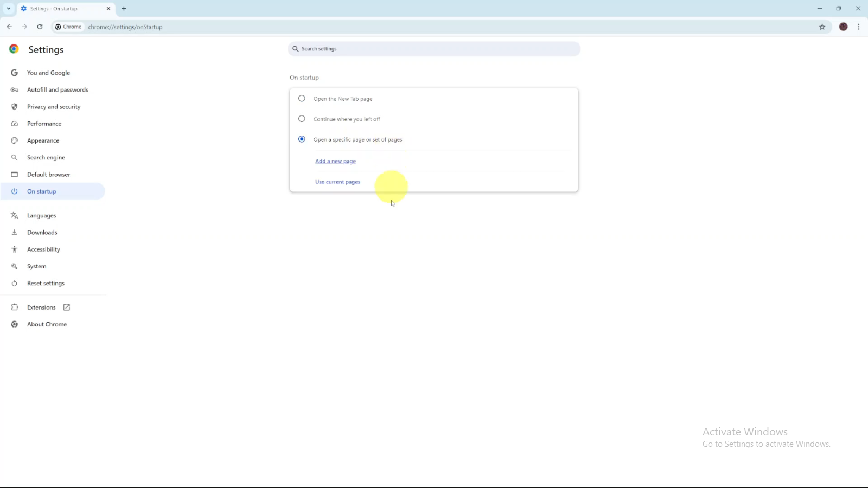Click the back navigation arrow
Screen dimensions: 868x488
9,27
